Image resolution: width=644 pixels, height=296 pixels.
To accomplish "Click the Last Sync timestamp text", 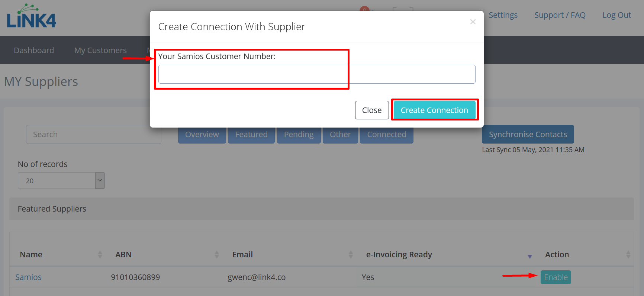I will click(x=533, y=150).
